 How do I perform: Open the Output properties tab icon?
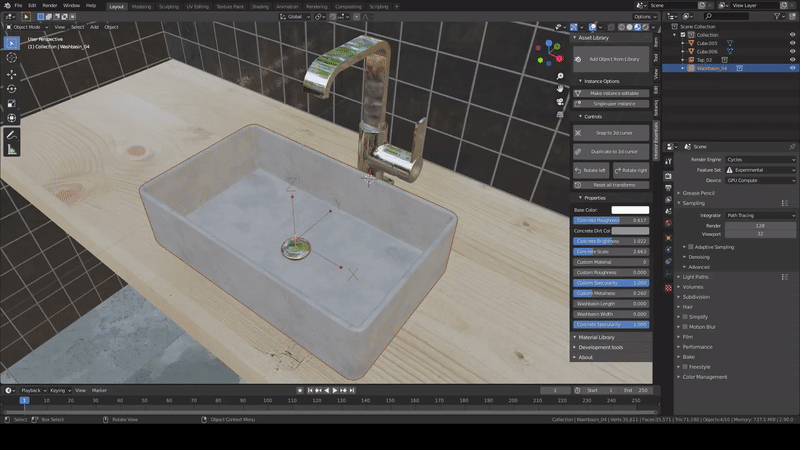point(668,188)
